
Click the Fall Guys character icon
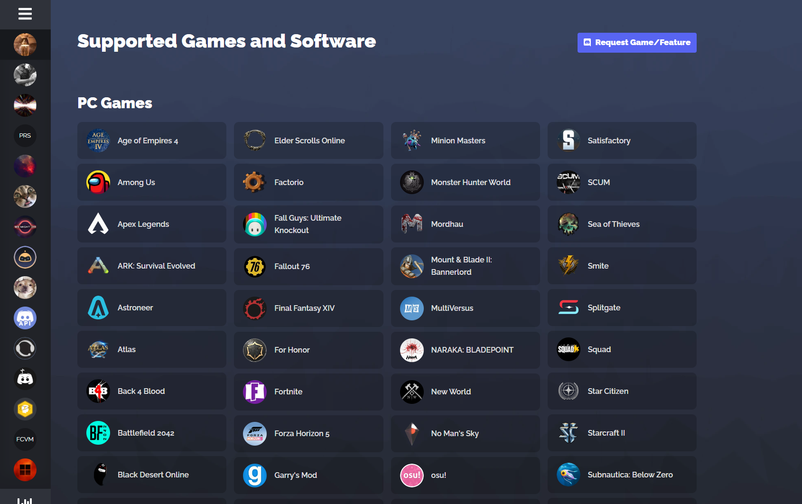(x=255, y=224)
